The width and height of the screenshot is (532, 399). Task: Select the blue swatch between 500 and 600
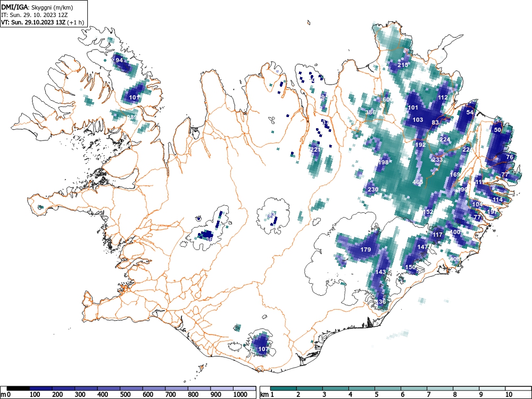pyautogui.click(x=131, y=388)
